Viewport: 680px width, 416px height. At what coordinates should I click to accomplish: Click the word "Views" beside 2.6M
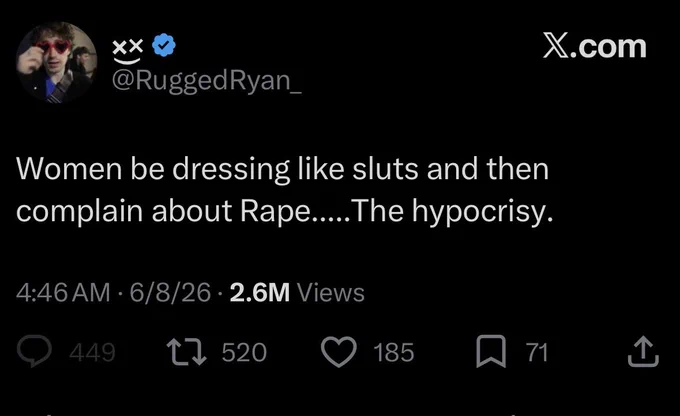pyautogui.click(x=331, y=292)
